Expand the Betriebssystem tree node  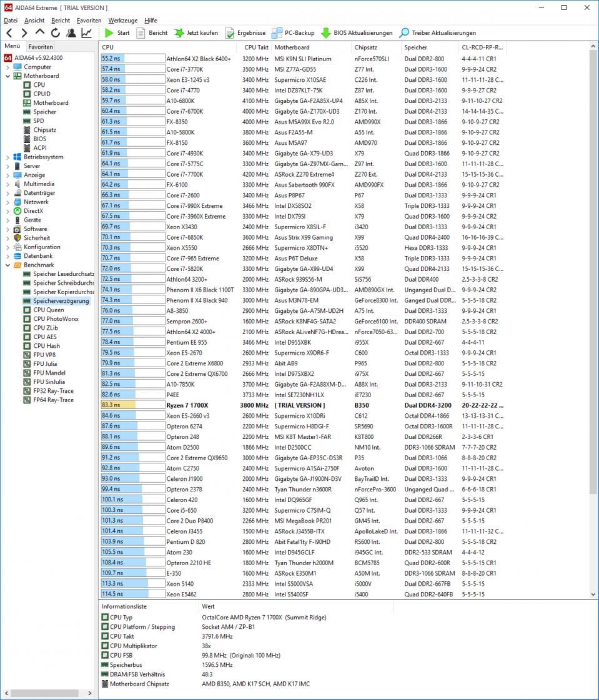7,157
